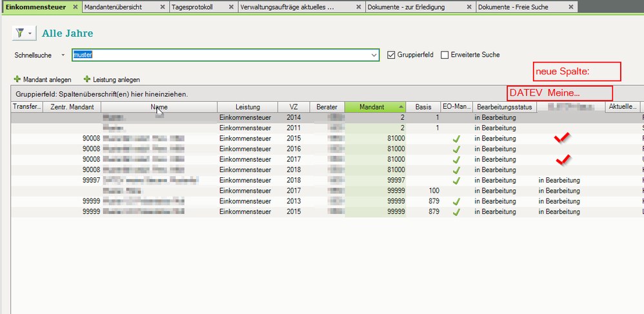Open the dropdown arrow beside the filter icon
Image resolution: width=644 pixels, height=314 pixels.
(30, 34)
